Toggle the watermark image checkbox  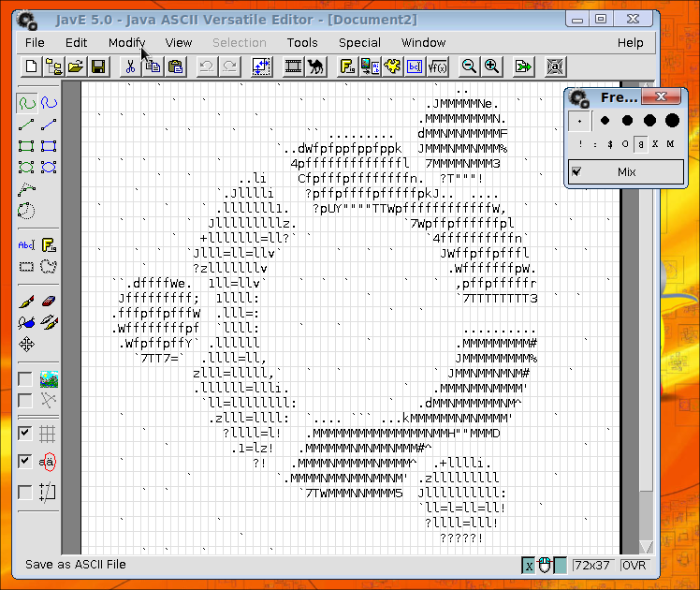(x=24, y=379)
